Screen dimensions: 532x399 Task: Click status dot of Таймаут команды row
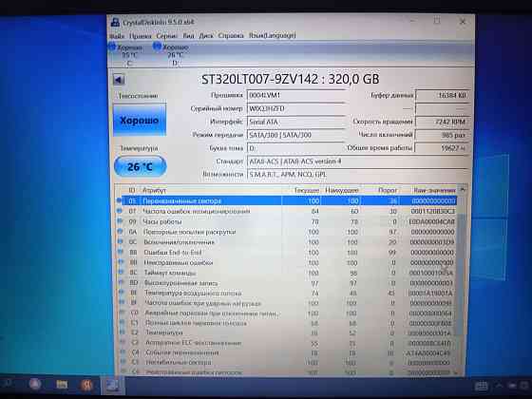122,272
